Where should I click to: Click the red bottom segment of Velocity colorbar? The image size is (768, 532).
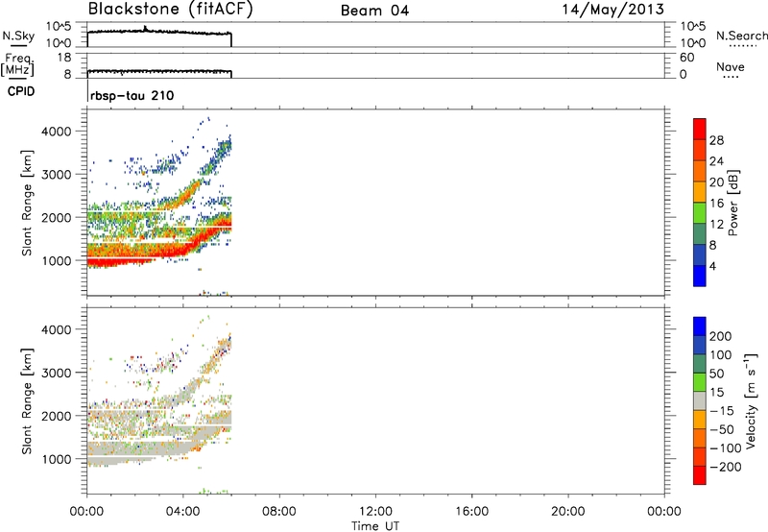(x=700, y=475)
